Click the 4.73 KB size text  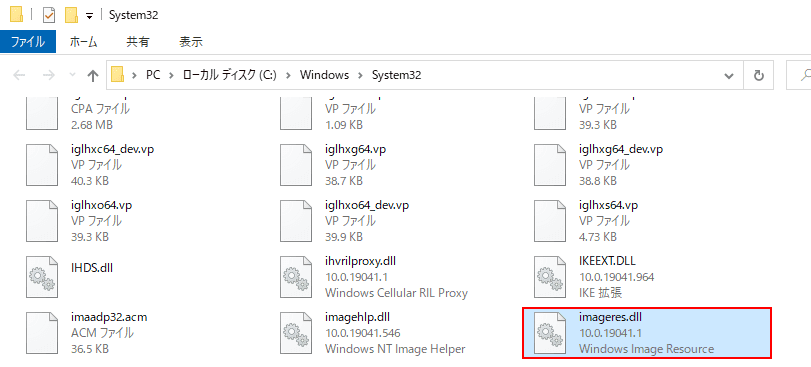pyautogui.click(x=598, y=237)
